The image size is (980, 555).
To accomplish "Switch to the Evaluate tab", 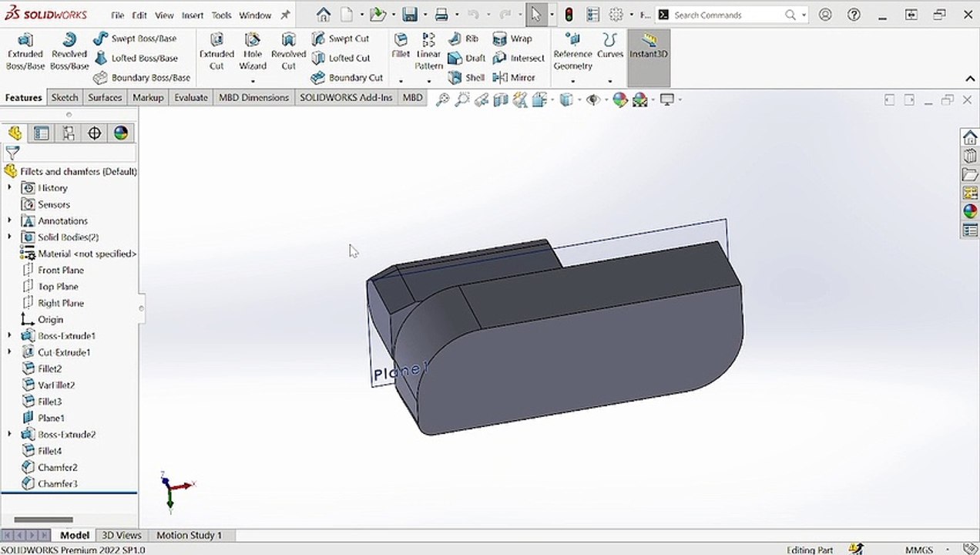I will 190,97.
